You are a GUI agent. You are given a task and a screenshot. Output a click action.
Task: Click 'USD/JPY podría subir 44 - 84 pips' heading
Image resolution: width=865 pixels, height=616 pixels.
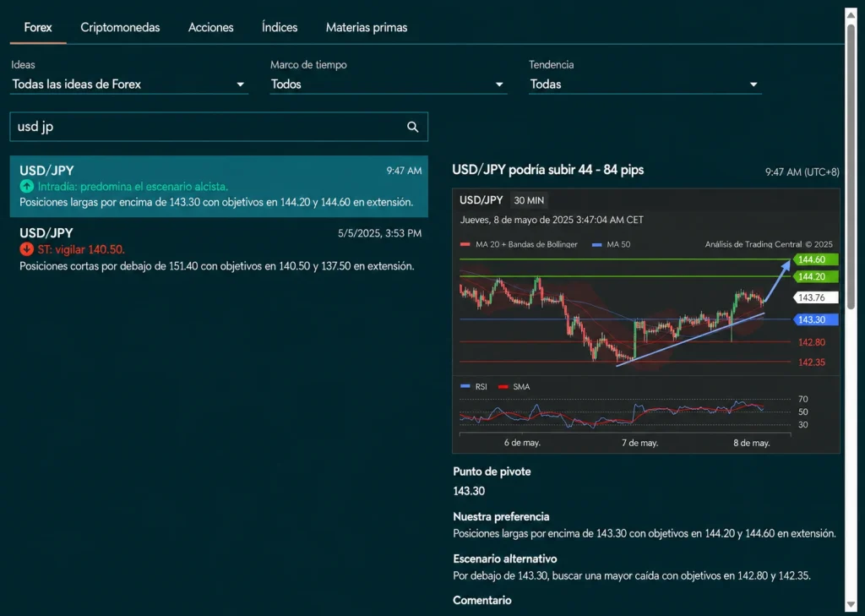(x=547, y=170)
